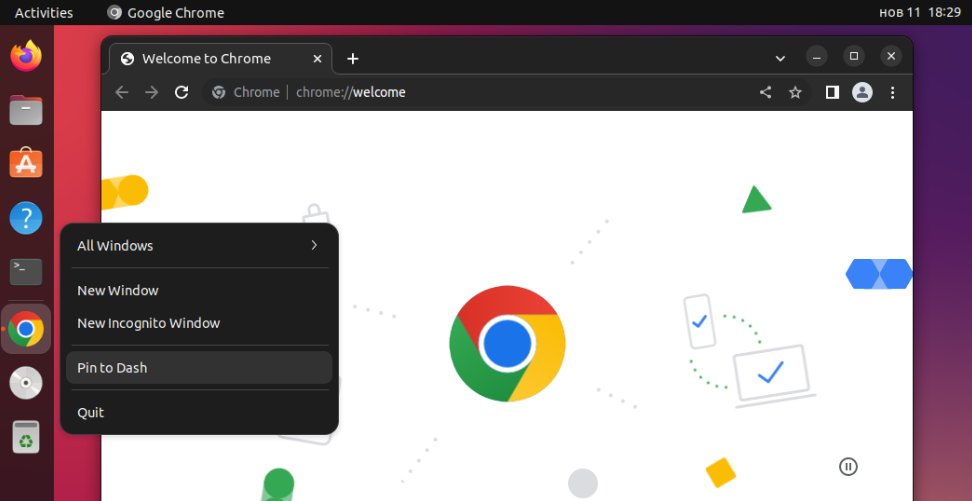Click the Google Chrome dock icon
Image resolution: width=972 pixels, height=501 pixels.
(26, 329)
